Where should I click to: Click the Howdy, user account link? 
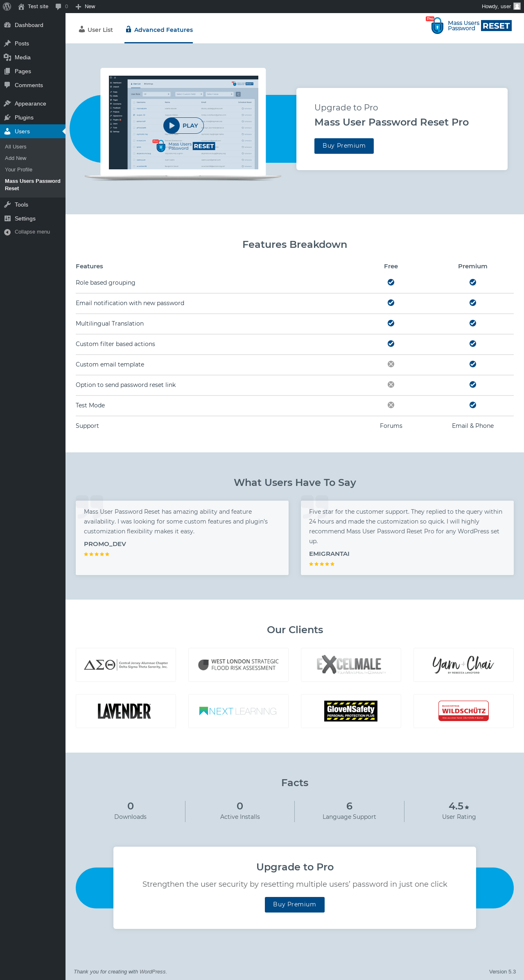coord(501,7)
